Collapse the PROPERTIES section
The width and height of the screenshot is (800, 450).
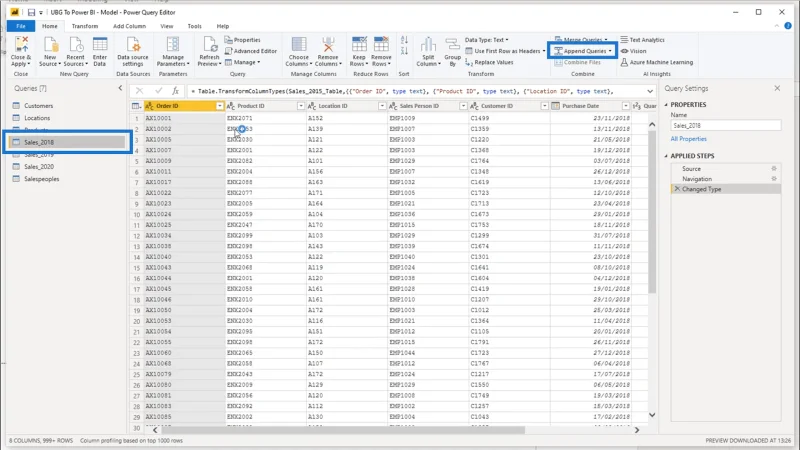tap(666, 105)
